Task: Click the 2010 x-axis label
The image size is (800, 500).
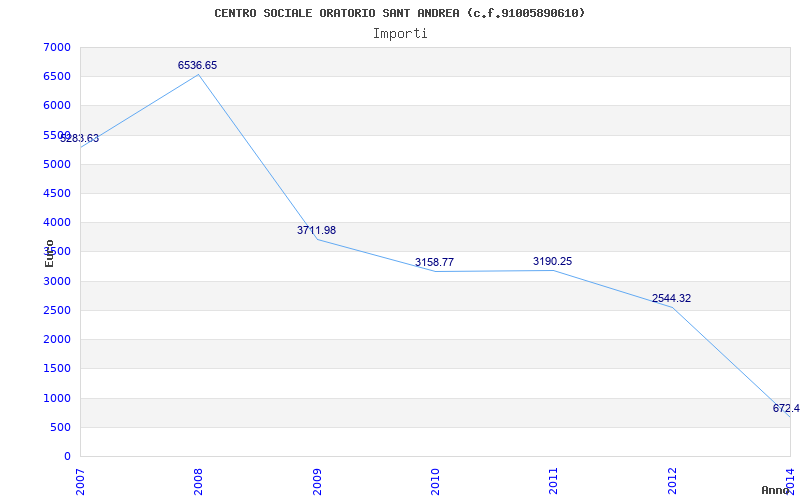Action: click(x=435, y=481)
